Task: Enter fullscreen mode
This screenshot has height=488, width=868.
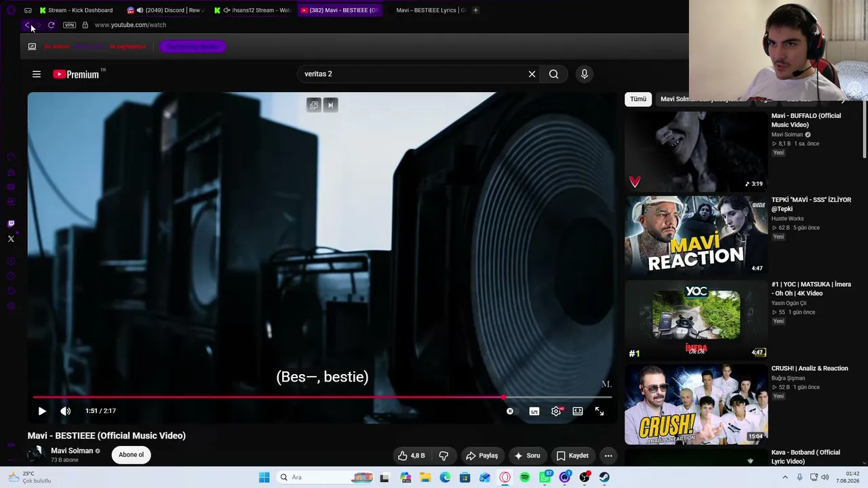Action: 599,411
